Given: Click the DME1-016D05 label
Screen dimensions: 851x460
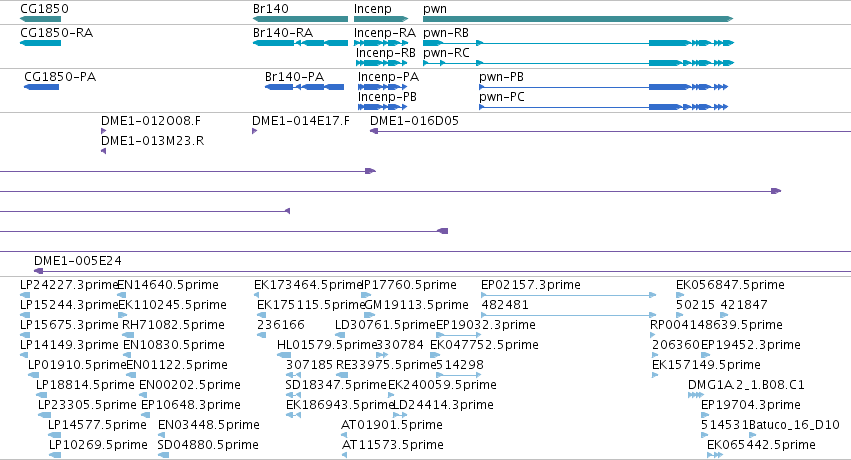Looking at the screenshot, I should click(x=414, y=120).
